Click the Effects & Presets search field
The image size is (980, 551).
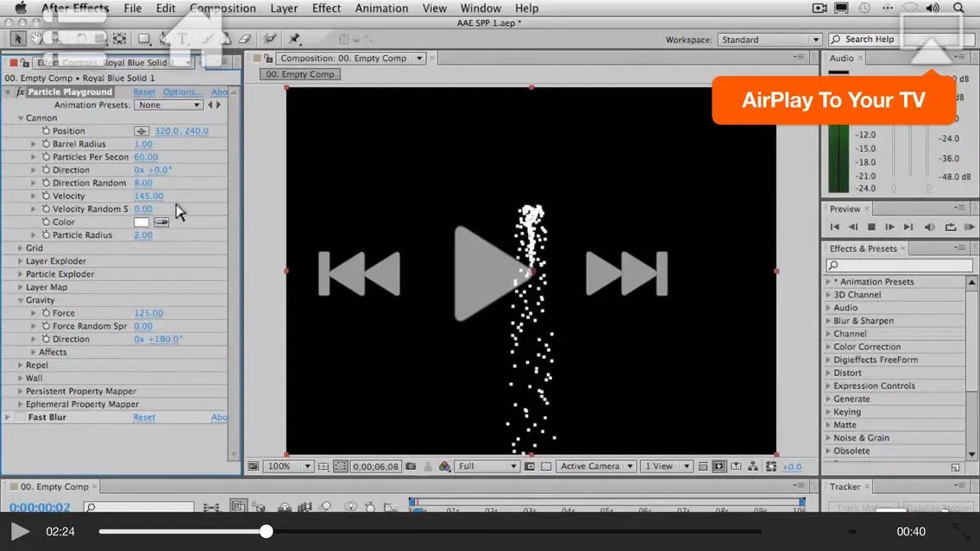tap(899, 266)
